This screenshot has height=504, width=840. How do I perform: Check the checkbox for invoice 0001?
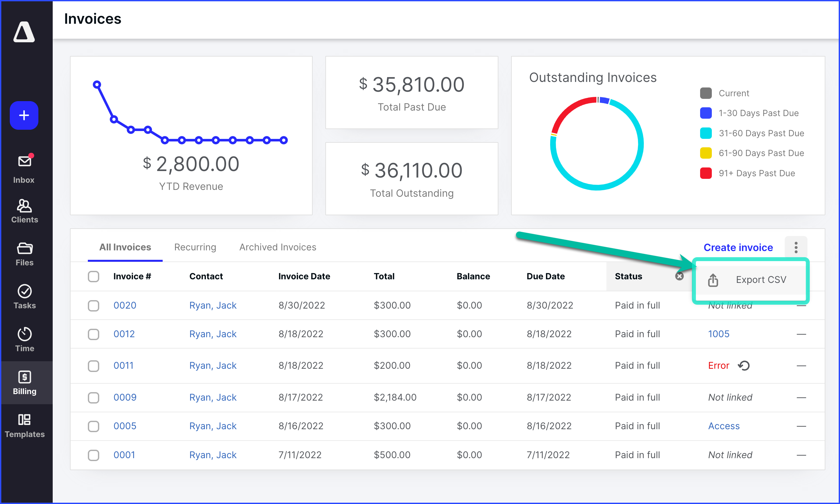point(93,455)
